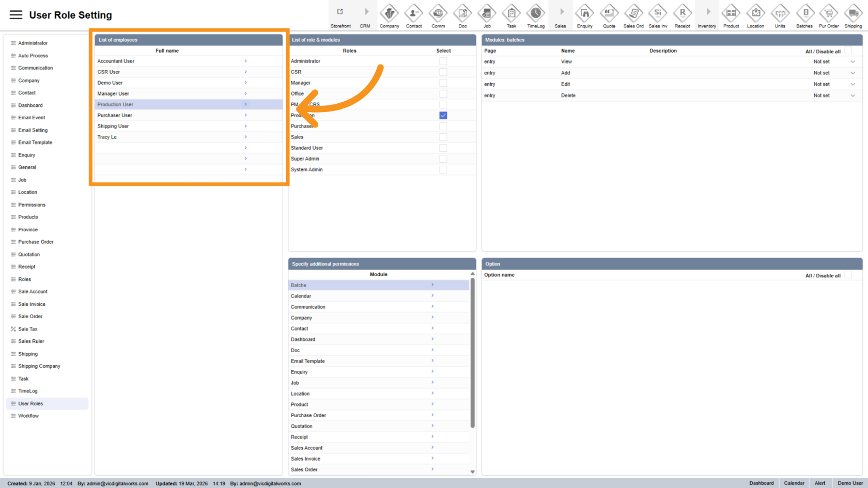Viewport: 868px width, 488px height.
Task: Select Accountant User in employee list
Action: (x=116, y=61)
